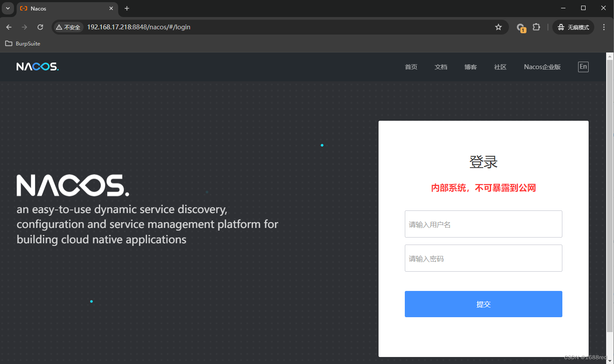Close the Nacos tab

(x=111, y=8)
